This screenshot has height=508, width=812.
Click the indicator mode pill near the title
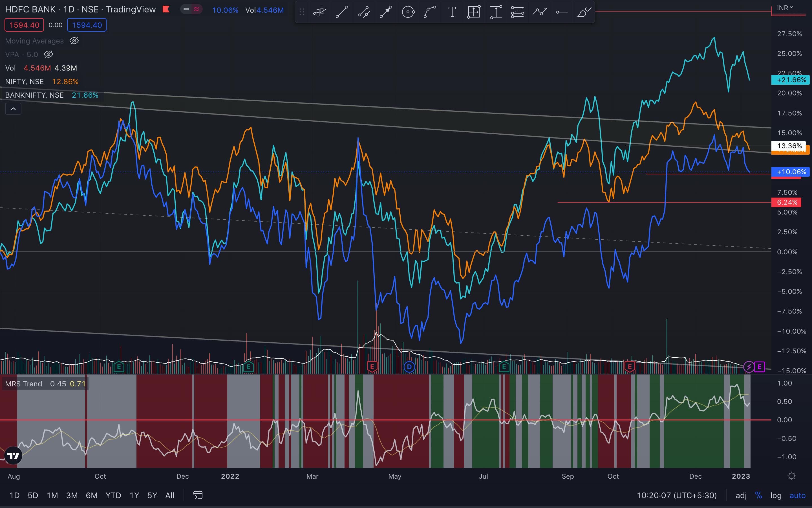pos(191,9)
